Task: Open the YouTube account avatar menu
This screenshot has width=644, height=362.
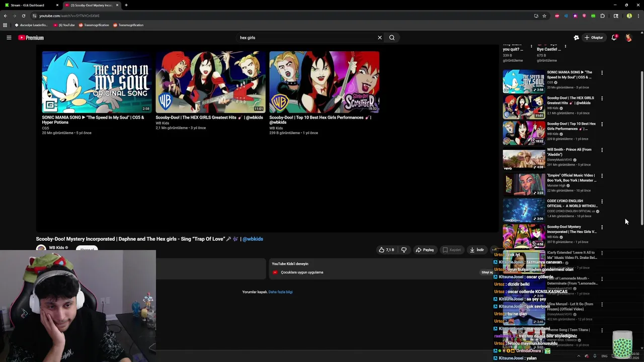Action: pos(628,38)
